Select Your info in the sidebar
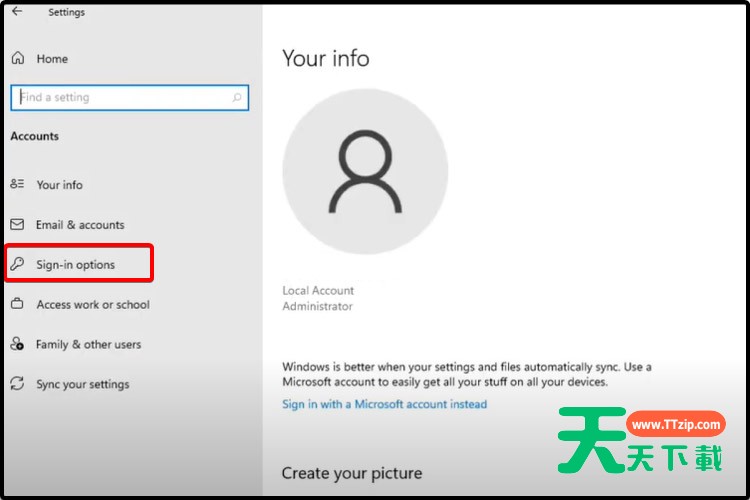This screenshot has width=750, height=500. click(59, 185)
